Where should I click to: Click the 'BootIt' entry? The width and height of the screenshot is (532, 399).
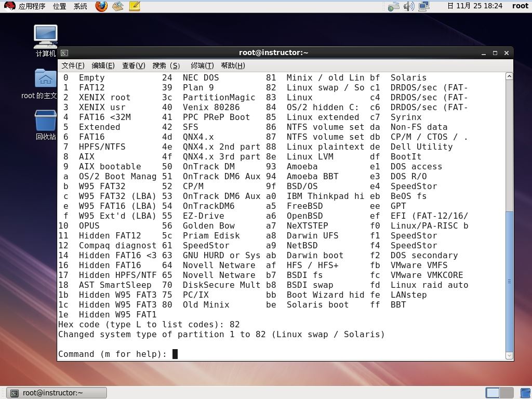pyautogui.click(x=406, y=156)
